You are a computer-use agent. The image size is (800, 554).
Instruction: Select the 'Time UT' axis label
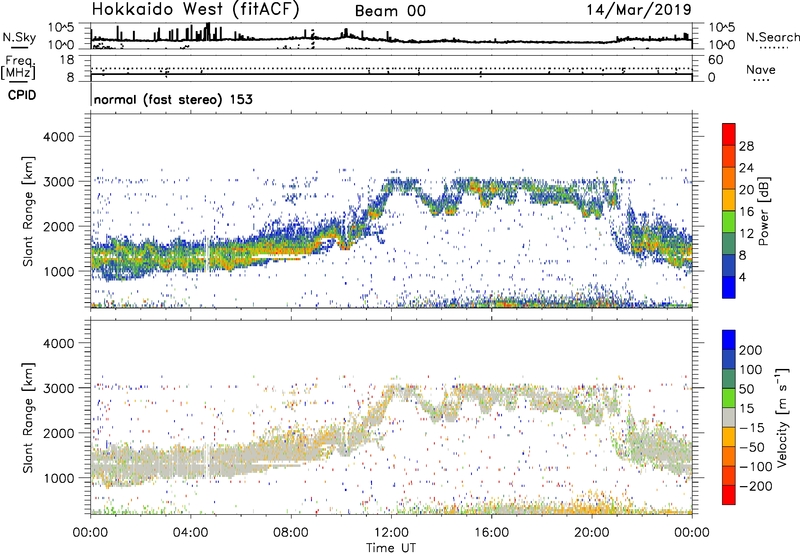(x=391, y=547)
